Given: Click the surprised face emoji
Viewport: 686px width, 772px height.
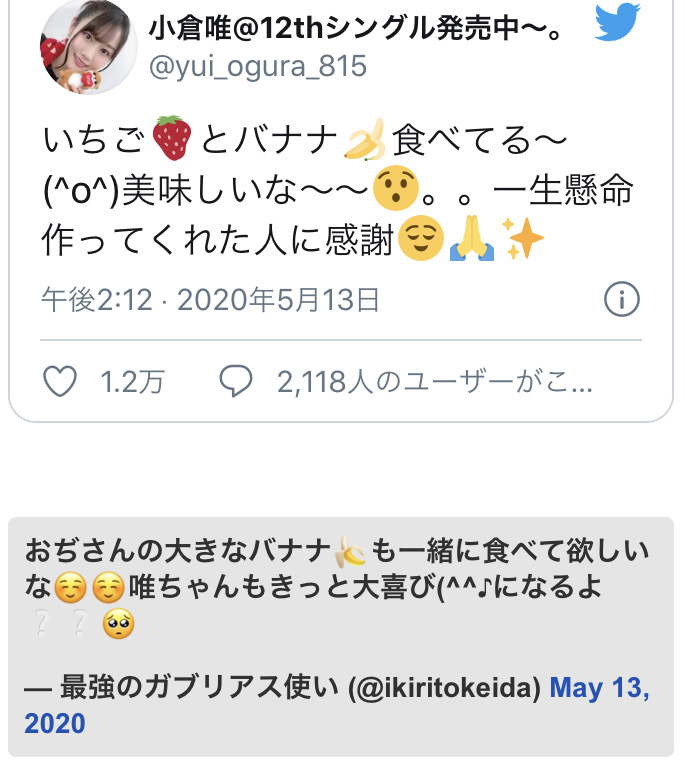Looking at the screenshot, I should click(x=395, y=188).
